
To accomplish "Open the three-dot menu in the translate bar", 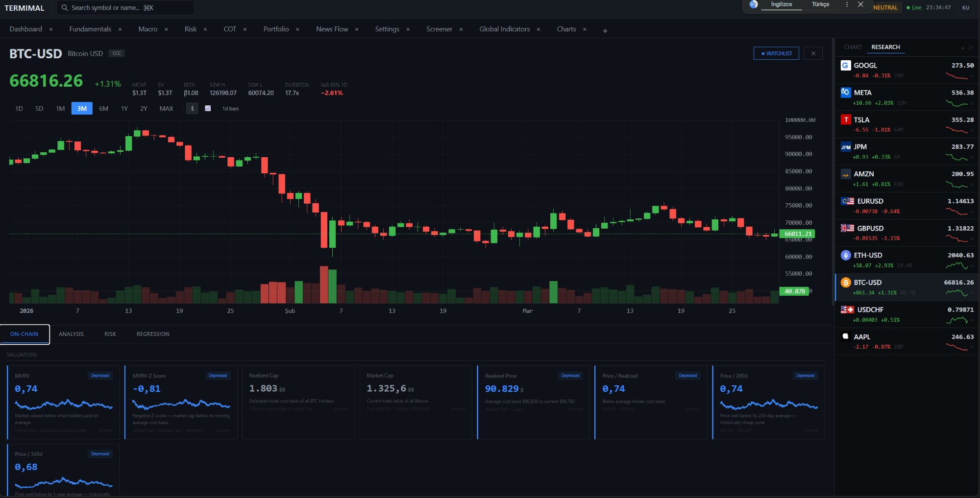I will tap(847, 4).
